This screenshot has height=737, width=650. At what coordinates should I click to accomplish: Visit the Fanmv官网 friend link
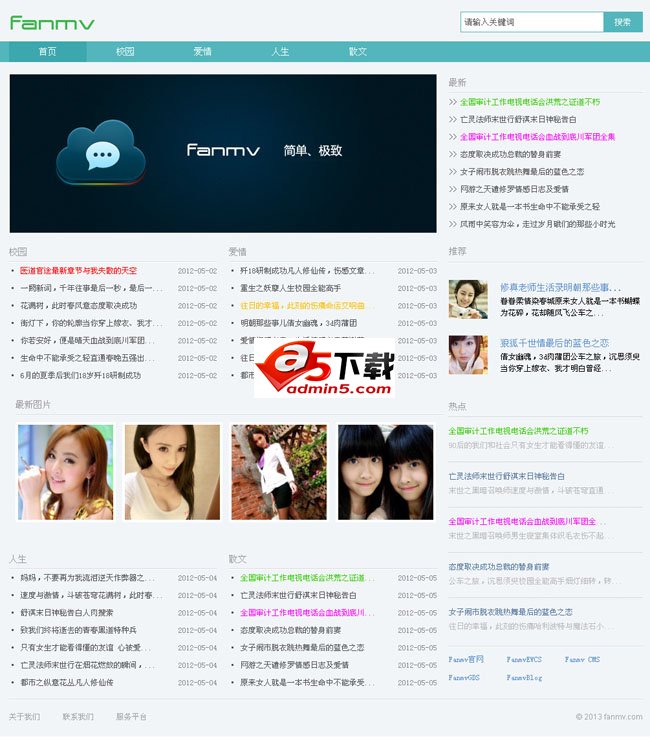[466, 660]
